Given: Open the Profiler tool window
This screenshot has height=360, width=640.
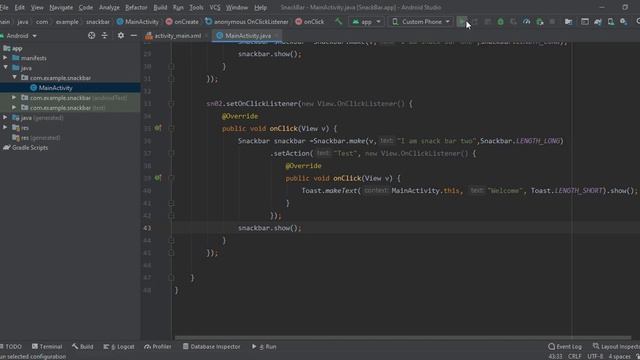Looking at the screenshot, I should (x=158, y=347).
